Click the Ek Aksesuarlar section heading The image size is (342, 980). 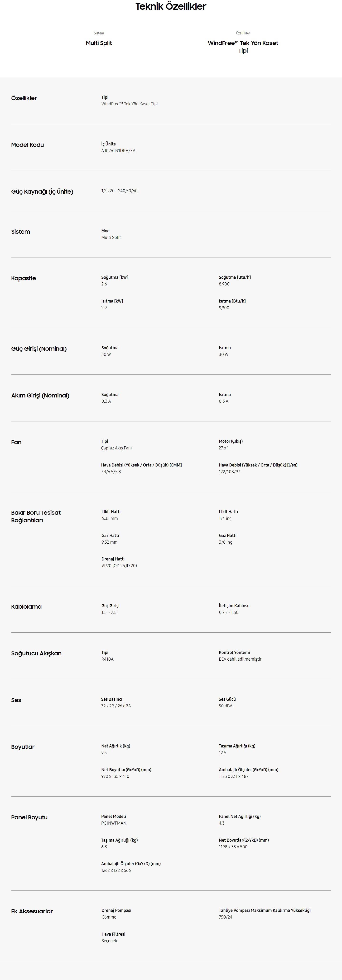tap(32, 911)
